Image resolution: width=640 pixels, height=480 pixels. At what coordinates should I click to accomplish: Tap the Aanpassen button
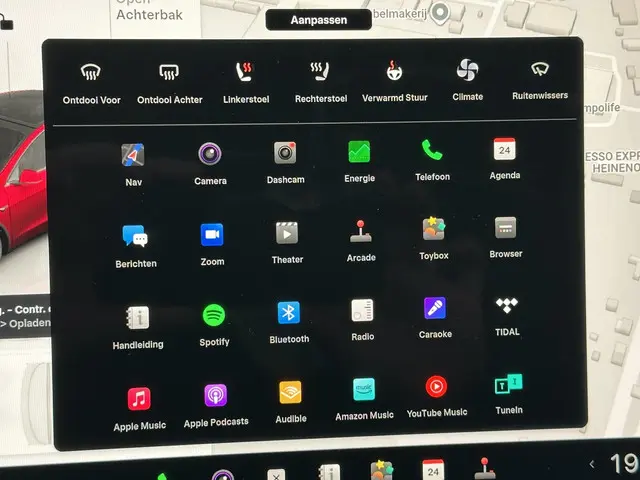point(317,20)
